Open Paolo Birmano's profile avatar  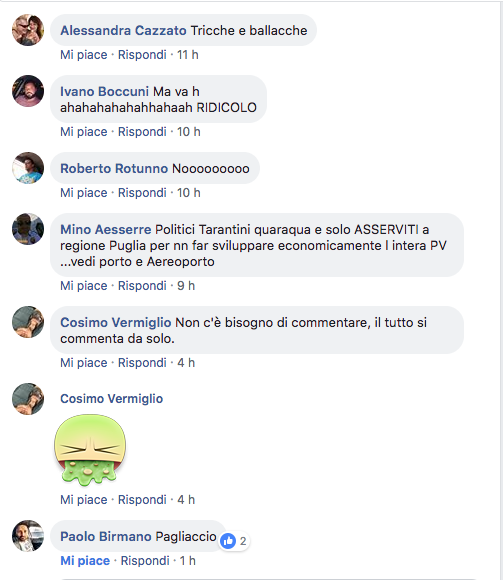[28, 536]
